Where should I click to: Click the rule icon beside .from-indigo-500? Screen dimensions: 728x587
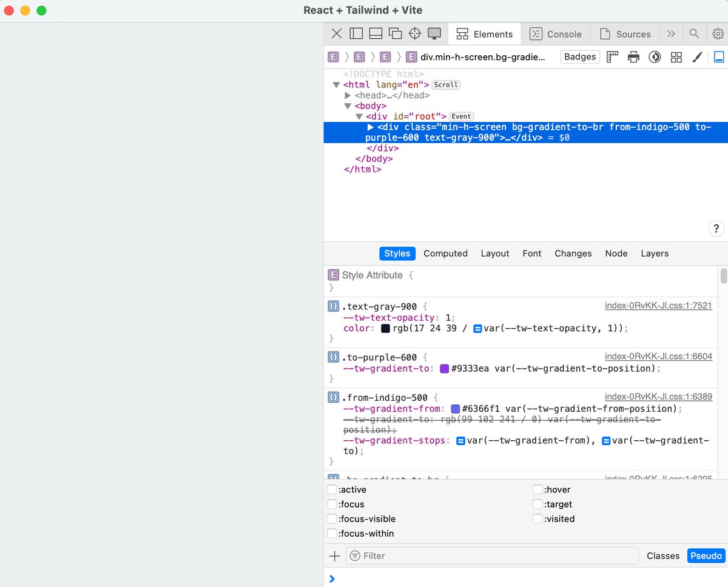point(333,397)
